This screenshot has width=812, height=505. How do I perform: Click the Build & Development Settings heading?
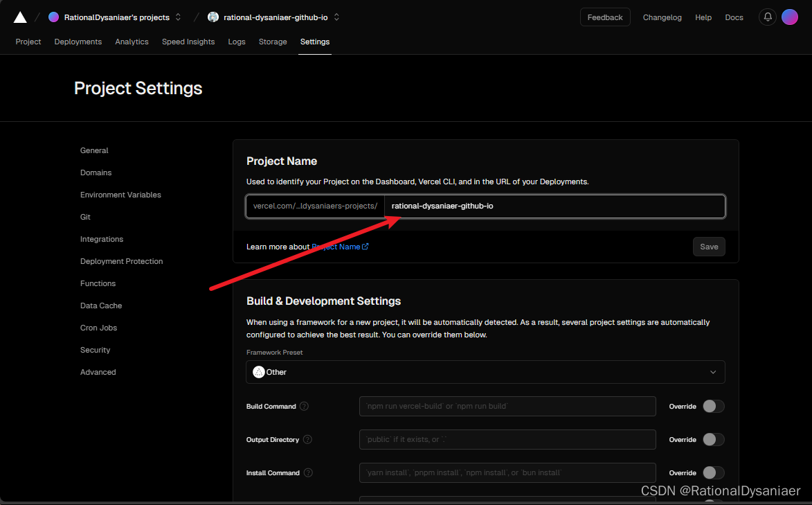324,301
